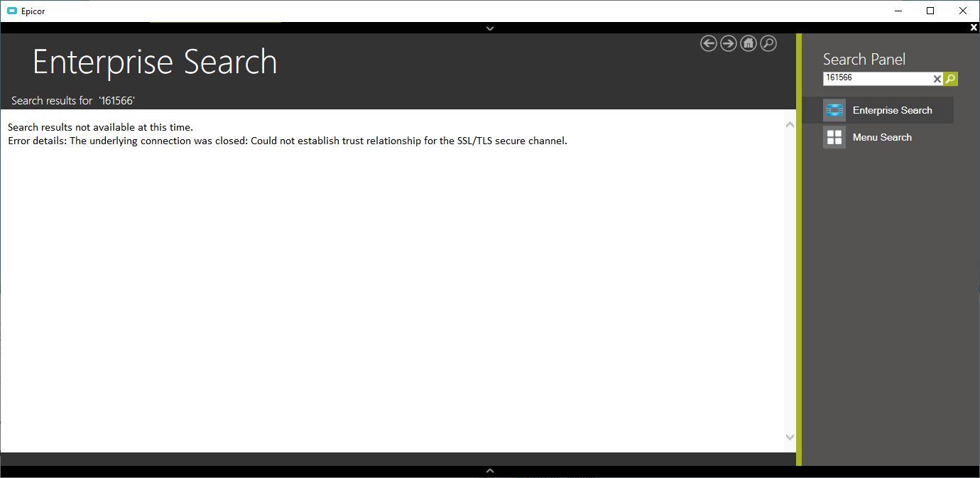The height and width of the screenshot is (478, 980).
Task: Open the Home screen via home icon
Action: point(748,43)
